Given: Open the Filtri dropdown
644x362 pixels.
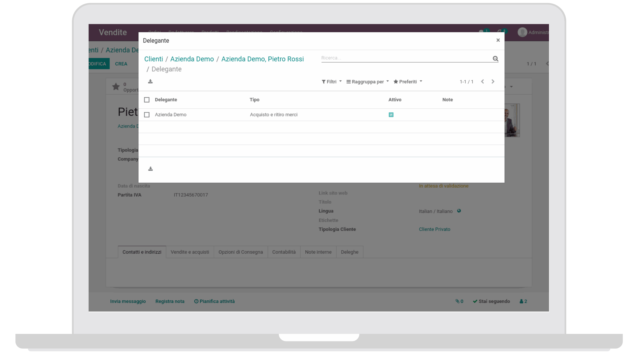Looking at the screenshot, I should (x=331, y=82).
